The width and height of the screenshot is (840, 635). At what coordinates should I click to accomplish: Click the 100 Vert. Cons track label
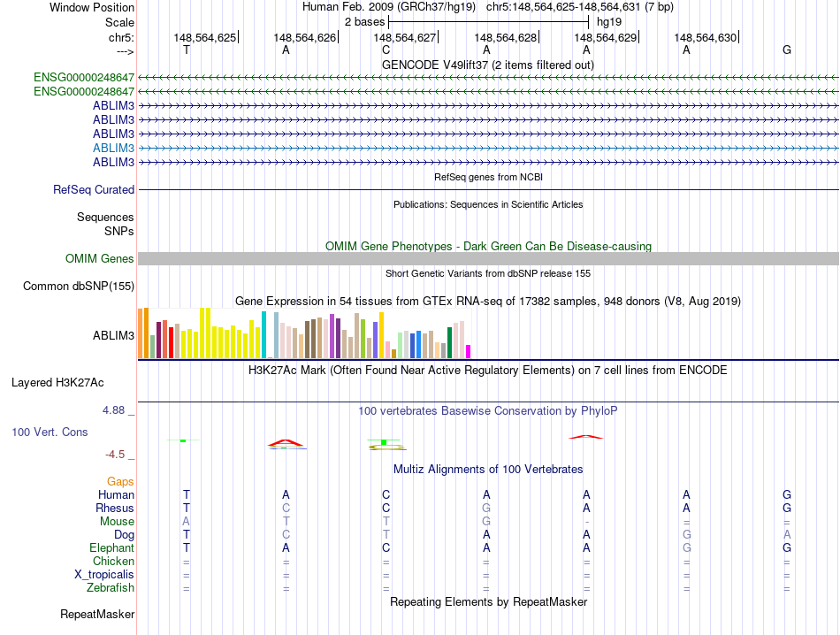(x=50, y=432)
